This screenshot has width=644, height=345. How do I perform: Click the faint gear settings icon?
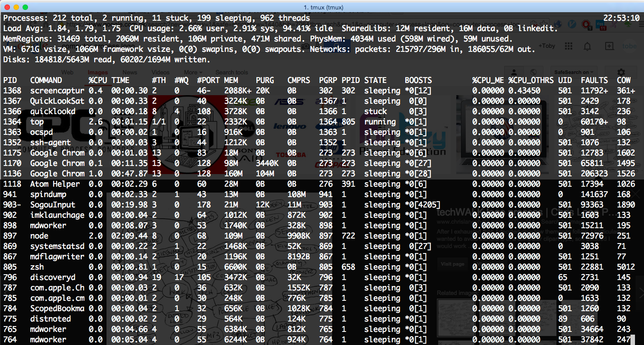(x=621, y=73)
